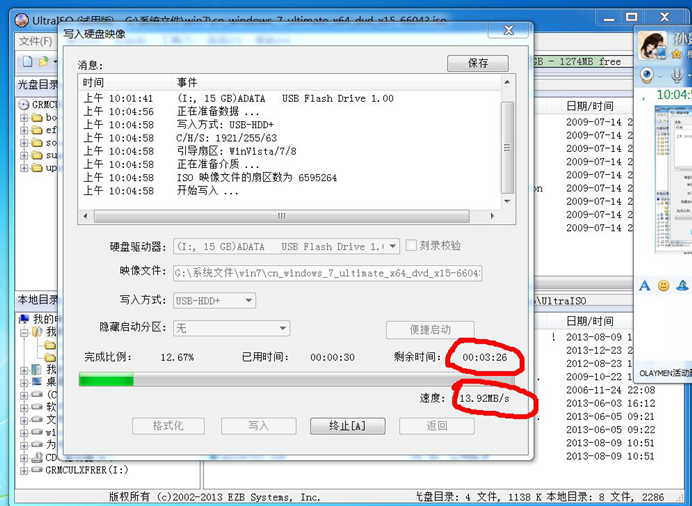Click the My Computer icon in local tree
This screenshot has width=692, height=506.
pyautogui.click(x=24, y=319)
